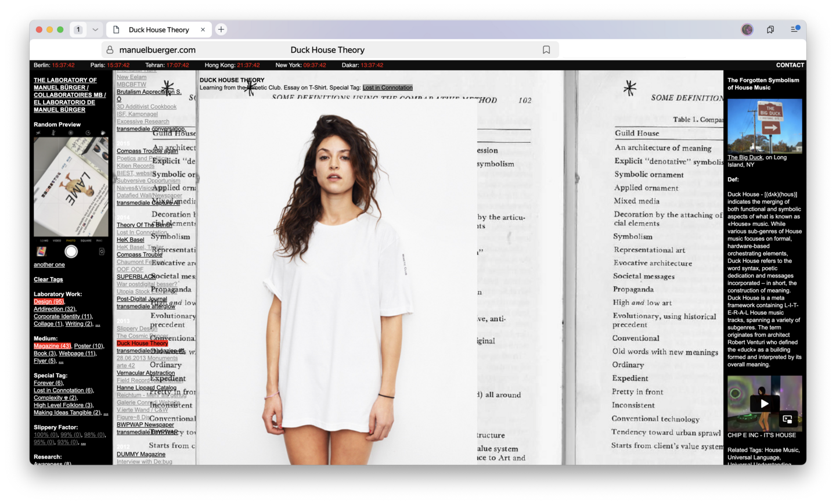This screenshot has width=836, height=504.
Task: Open the profile avatar in browser toolbar
Action: pos(747,30)
